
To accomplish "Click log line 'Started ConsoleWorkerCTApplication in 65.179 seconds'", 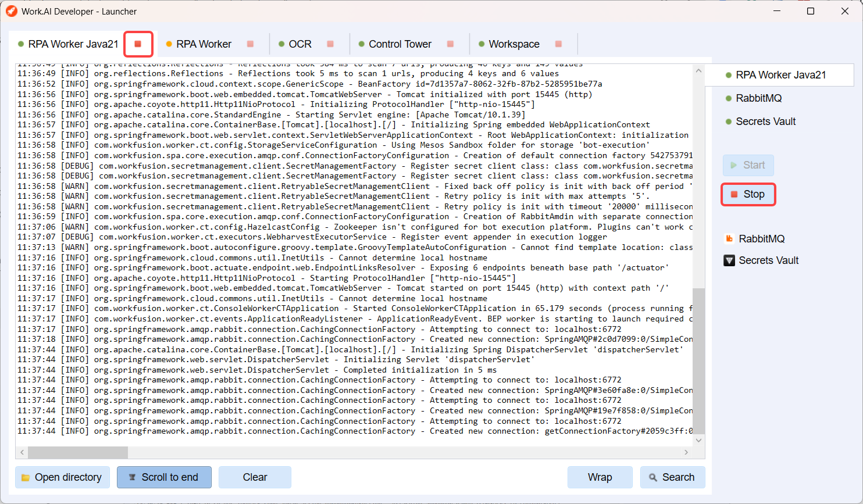I will 355,309.
